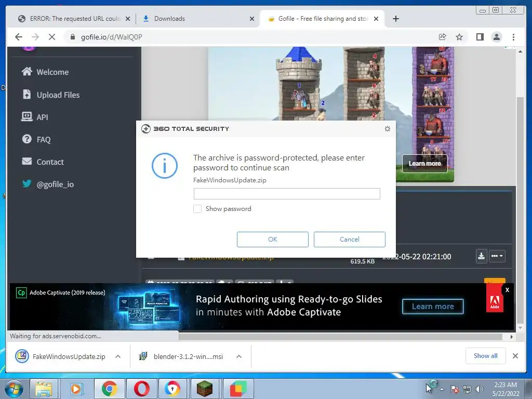Click the envelope icon beside Contact
532x399 pixels.
pyautogui.click(x=27, y=161)
